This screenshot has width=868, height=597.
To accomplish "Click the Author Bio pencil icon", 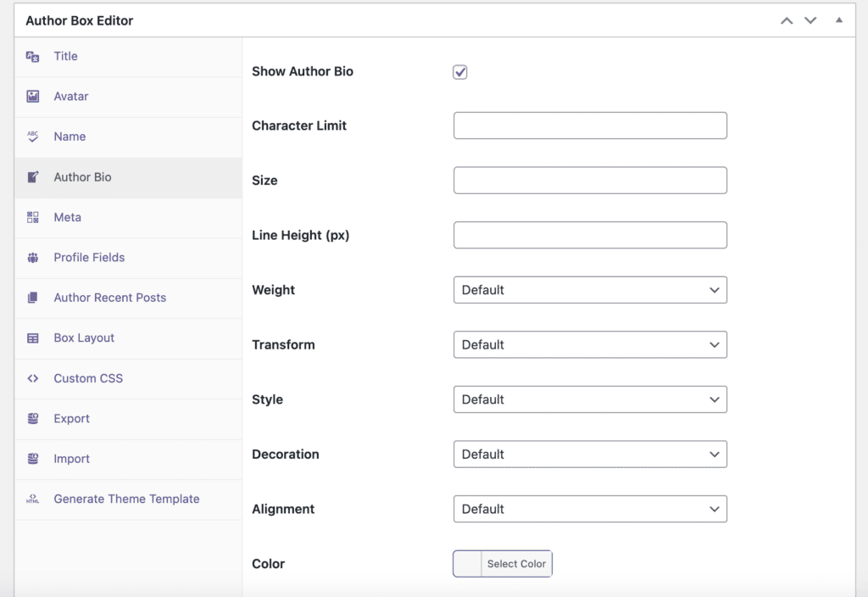I will [x=34, y=177].
